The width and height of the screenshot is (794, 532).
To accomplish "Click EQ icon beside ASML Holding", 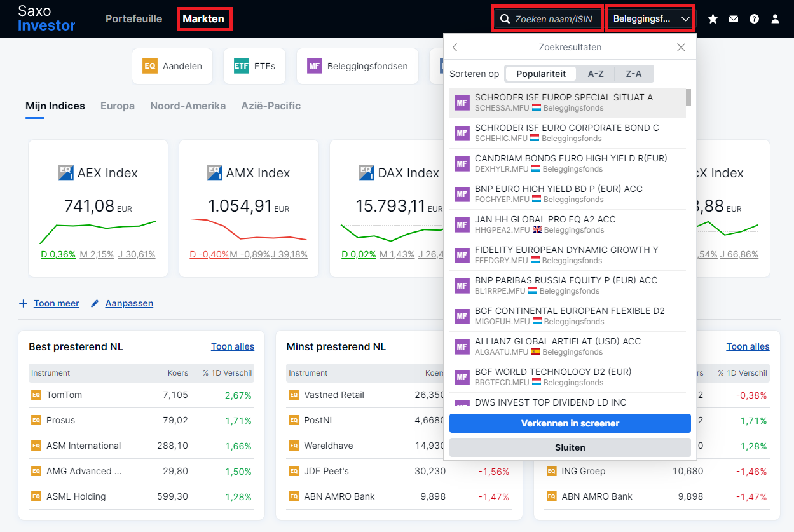I will pos(36,496).
